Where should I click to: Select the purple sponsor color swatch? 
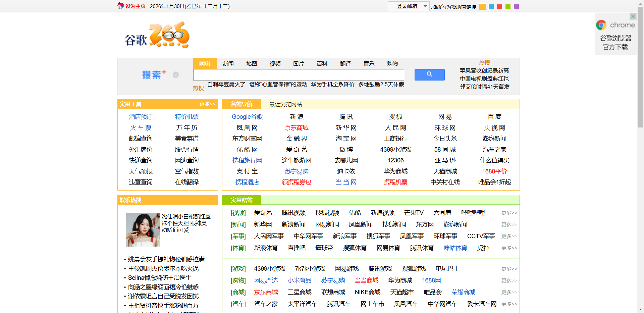coord(516,6)
